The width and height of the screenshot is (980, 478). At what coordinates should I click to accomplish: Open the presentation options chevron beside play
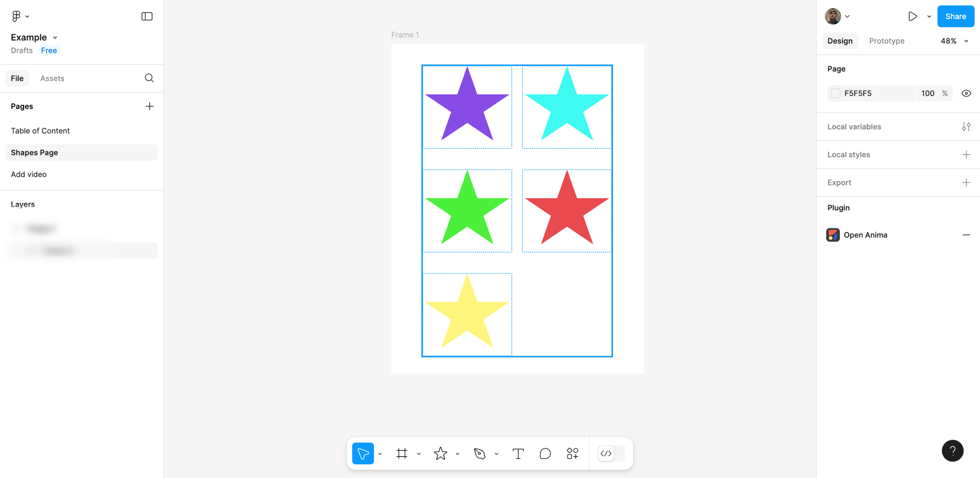pyautogui.click(x=929, y=16)
